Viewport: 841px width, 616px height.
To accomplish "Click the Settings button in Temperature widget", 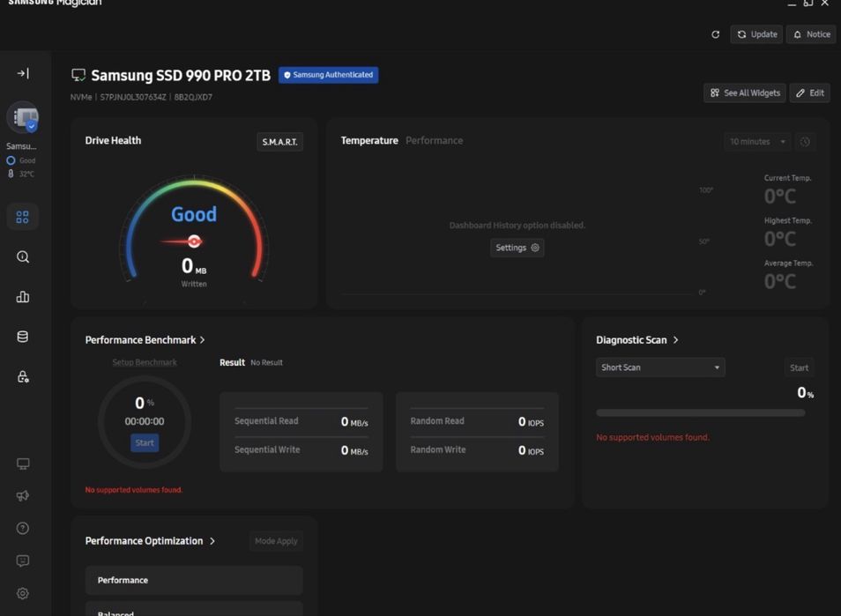I will (517, 248).
